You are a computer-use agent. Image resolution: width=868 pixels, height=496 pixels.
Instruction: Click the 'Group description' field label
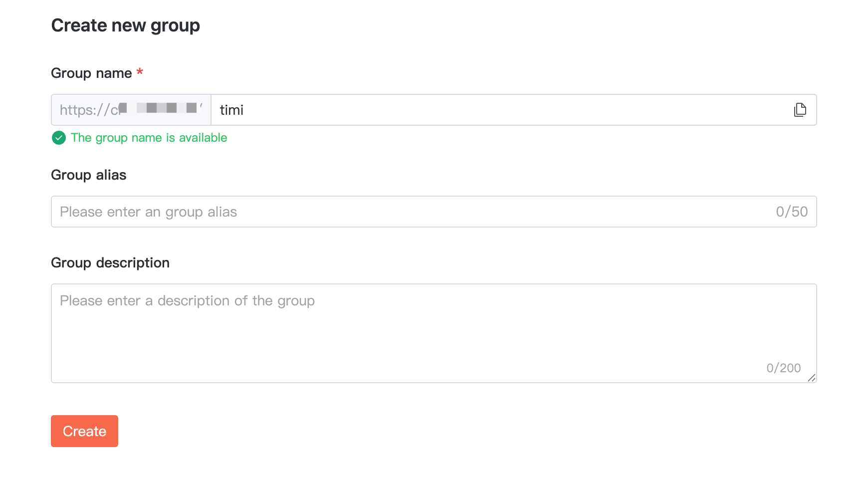point(110,263)
